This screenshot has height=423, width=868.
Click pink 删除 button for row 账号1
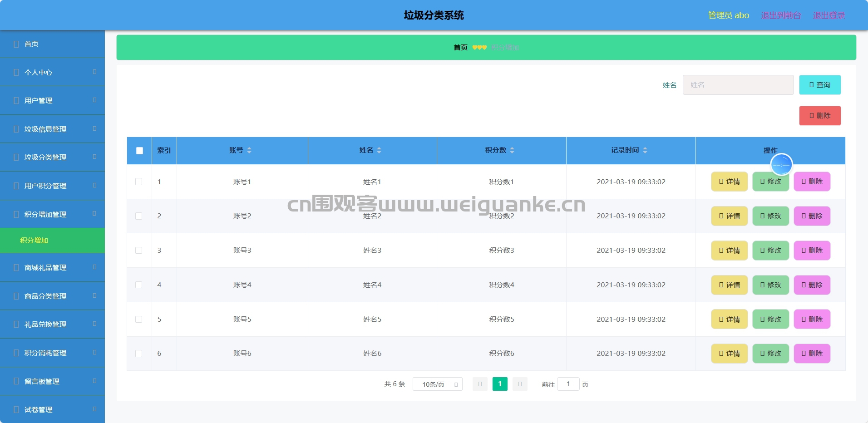coord(812,182)
